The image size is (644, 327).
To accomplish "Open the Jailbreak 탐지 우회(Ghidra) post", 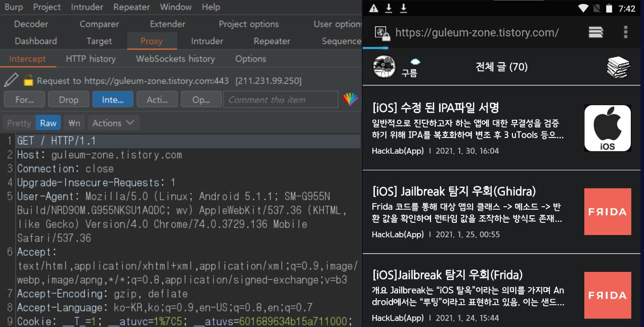I will click(x=454, y=191).
